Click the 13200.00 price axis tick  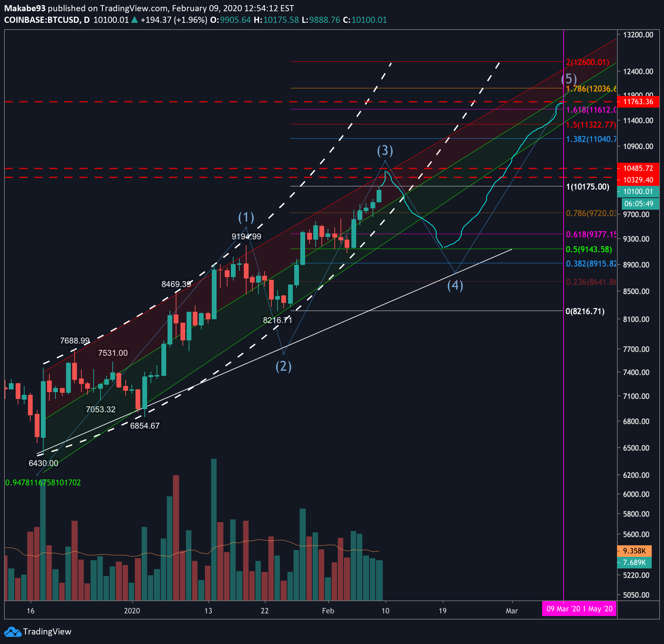click(638, 35)
